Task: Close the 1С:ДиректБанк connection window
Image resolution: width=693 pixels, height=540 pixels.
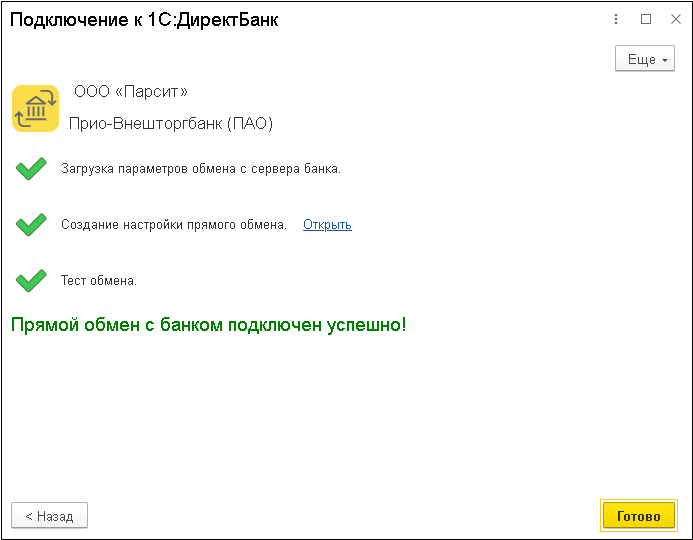Action: coord(676,19)
